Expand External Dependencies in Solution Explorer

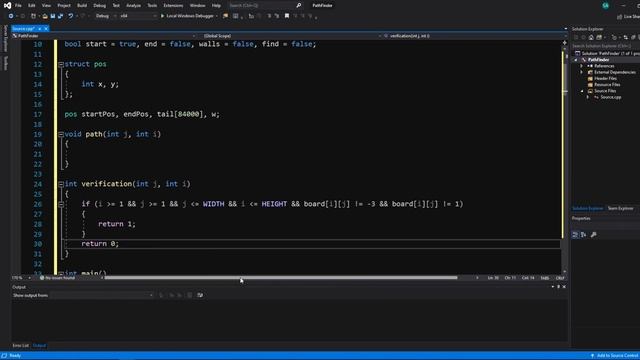point(582,72)
